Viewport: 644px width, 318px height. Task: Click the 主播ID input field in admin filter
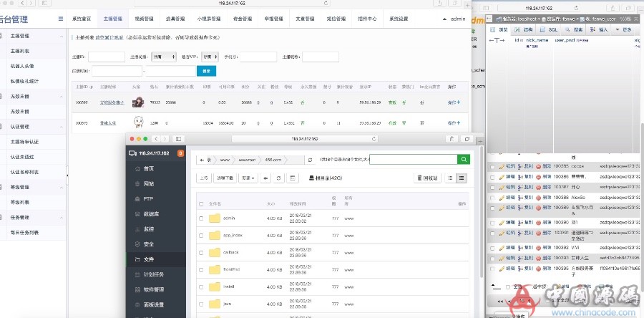coord(107,57)
